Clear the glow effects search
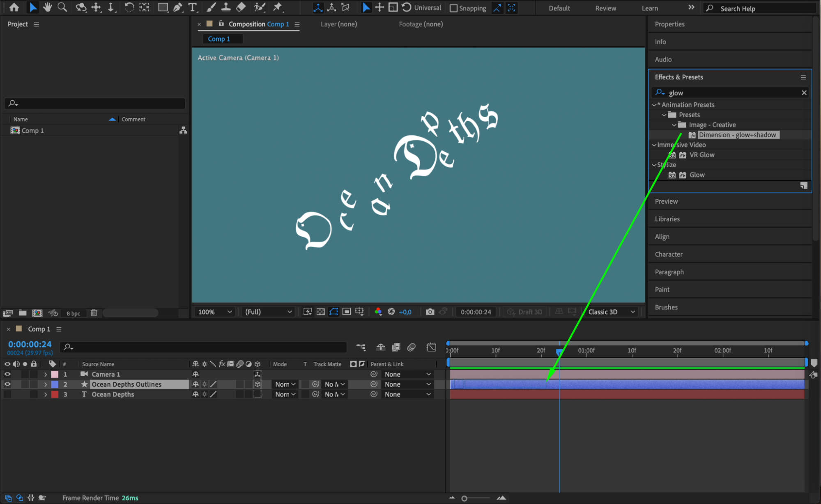 (804, 93)
